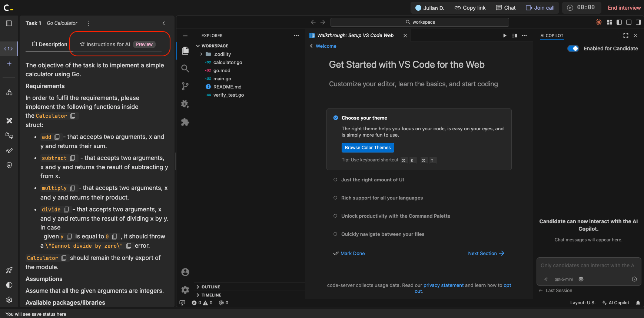Start the interview timer play button
The image size is (644, 318).
570,8
